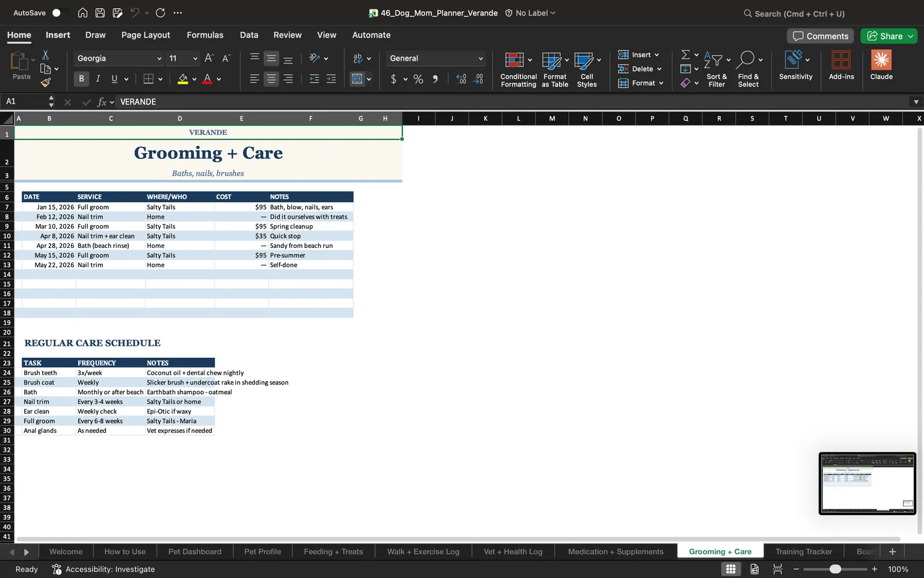
Task: Open the Training Tracker sheet tab
Action: tap(803, 551)
